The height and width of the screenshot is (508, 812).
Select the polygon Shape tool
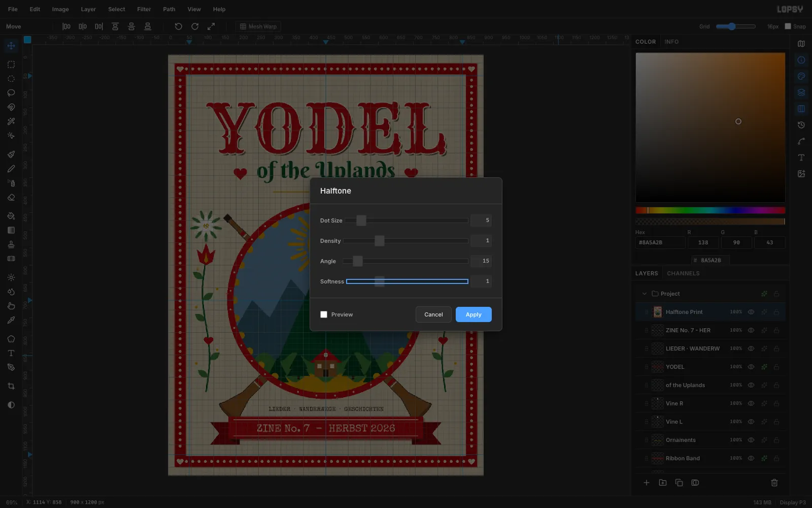pyautogui.click(x=11, y=339)
